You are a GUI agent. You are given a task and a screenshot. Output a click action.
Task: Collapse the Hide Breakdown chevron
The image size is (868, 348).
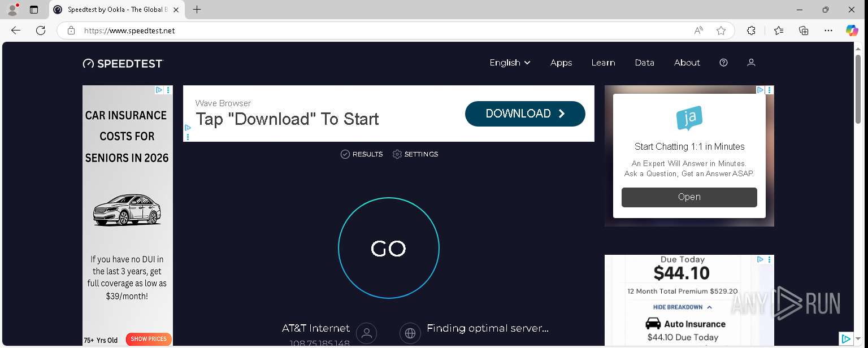click(x=709, y=307)
